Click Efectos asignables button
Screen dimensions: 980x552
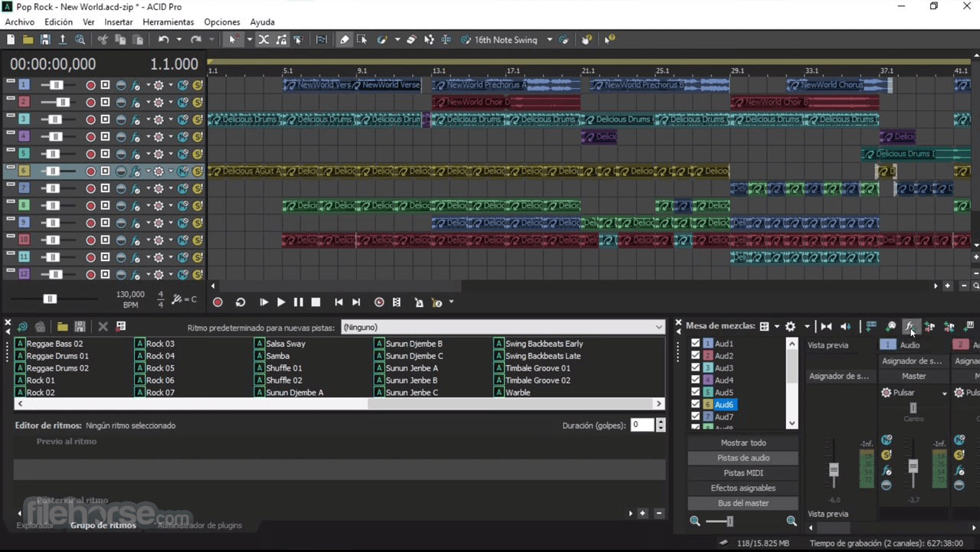[743, 488]
